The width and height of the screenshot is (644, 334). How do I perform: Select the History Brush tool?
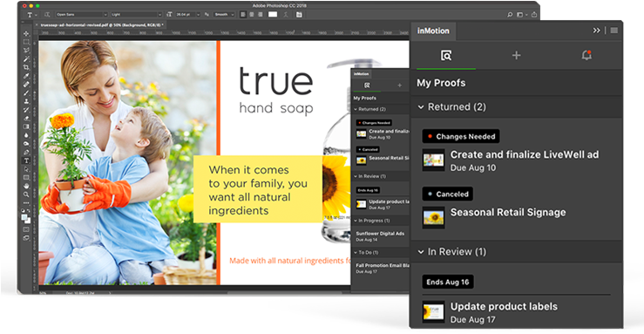click(26, 110)
